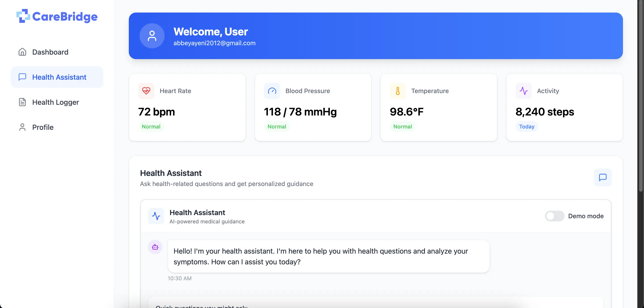
Task: Enable the Demo mode toggle
Action: point(554,216)
